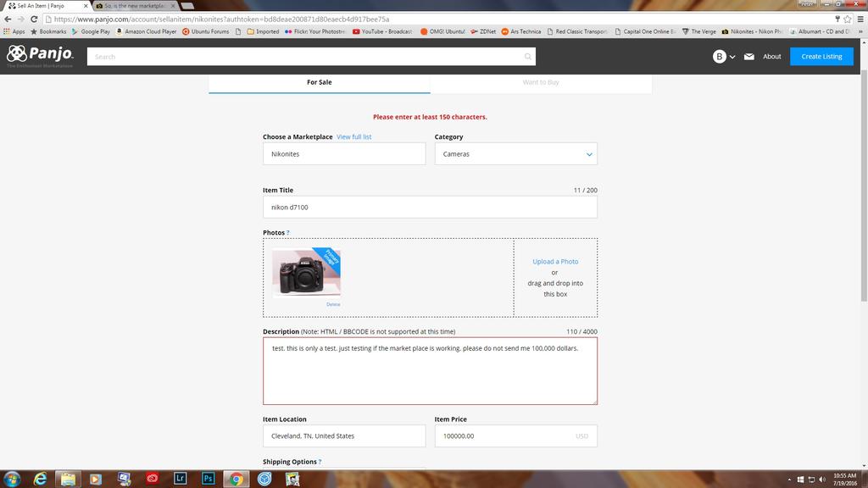Click the search magnifier icon
Screen dimensions: 868x488
[x=528, y=57]
